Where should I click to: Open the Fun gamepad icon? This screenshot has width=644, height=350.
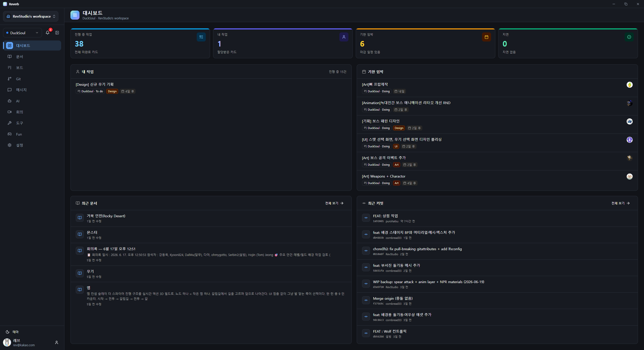point(10,134)
